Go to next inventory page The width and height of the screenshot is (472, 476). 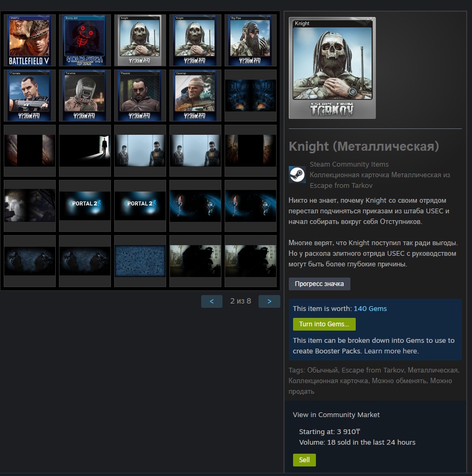[x=269, y=301]
